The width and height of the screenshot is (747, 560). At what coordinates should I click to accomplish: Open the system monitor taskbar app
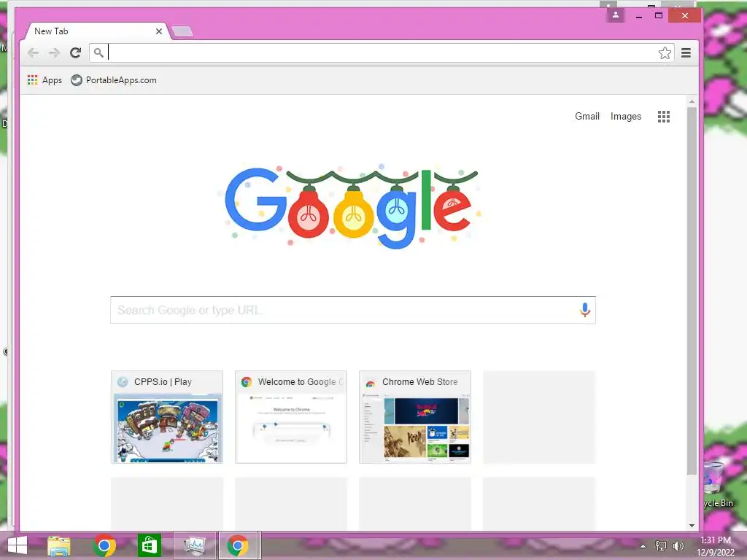[x=194, y=545]
